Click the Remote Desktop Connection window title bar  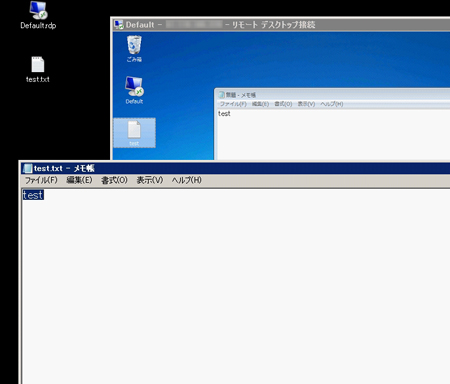281,25
